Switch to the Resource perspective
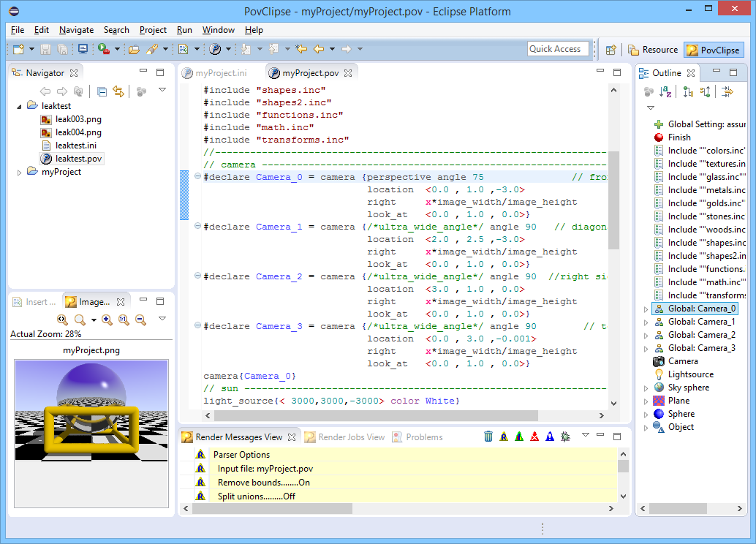The height and width of the screenshot is (544, 756). (x=654, y=50)
